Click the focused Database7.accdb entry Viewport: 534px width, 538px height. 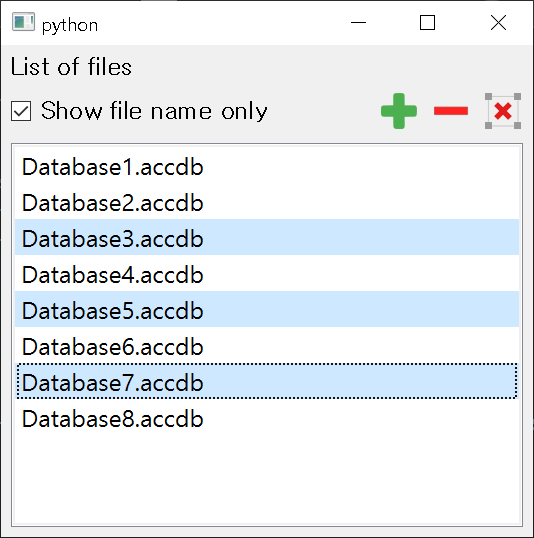[x=267, y=382]
